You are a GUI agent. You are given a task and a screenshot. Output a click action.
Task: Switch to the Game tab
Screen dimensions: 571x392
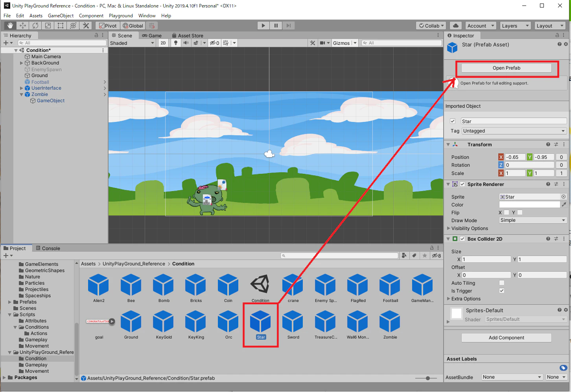pos(152,35)
